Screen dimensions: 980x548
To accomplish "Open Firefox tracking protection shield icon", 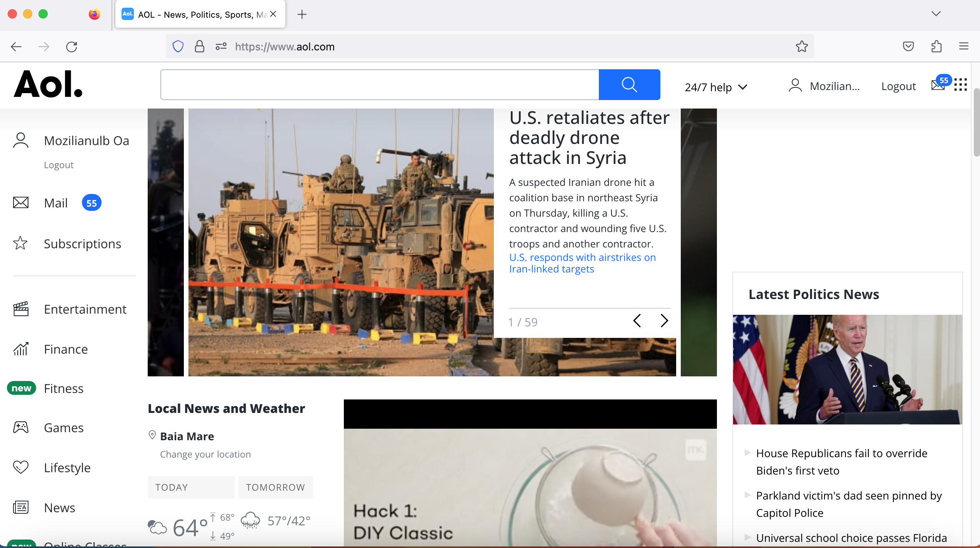I will [x=178, y=47].
